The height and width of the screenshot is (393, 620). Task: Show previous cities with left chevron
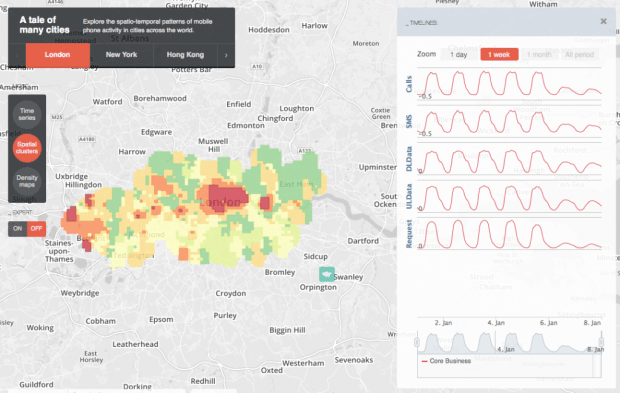pos(17,55)
